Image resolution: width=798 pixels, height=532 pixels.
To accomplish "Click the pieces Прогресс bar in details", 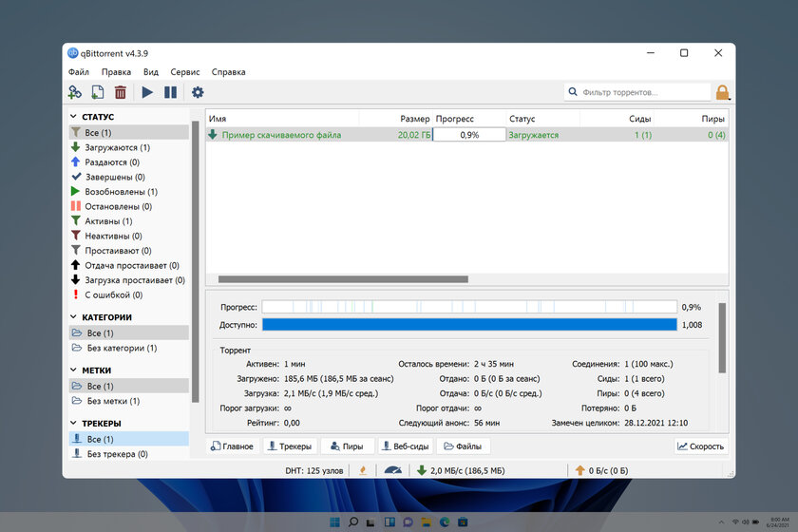I will coord(469,307).
